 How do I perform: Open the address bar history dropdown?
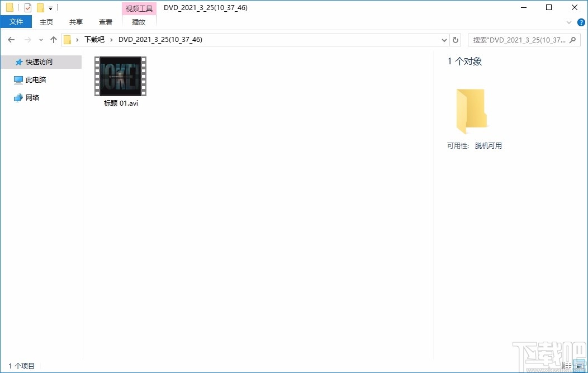444,40
